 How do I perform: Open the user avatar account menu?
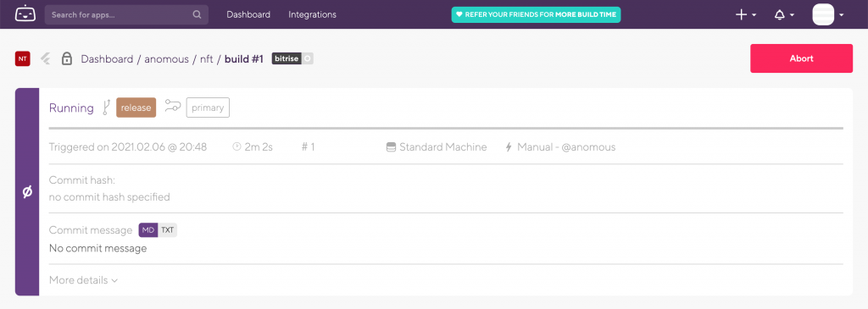coord(827,15)
